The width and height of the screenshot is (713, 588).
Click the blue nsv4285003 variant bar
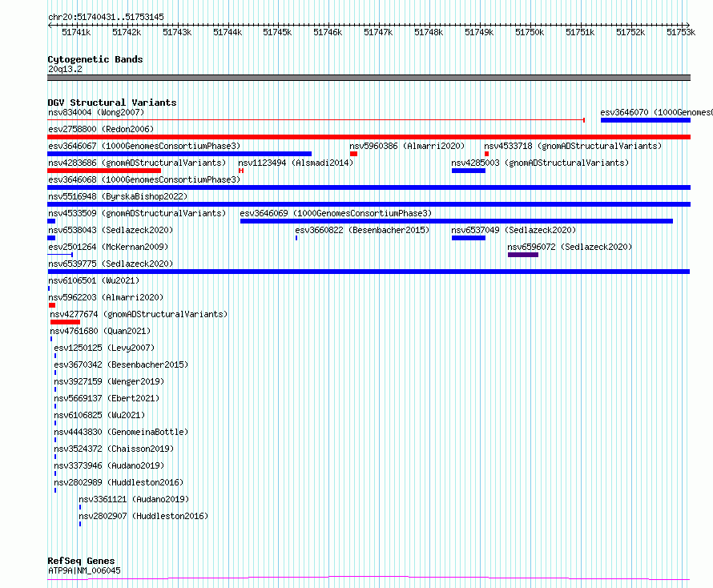click(x=469, y=171)
